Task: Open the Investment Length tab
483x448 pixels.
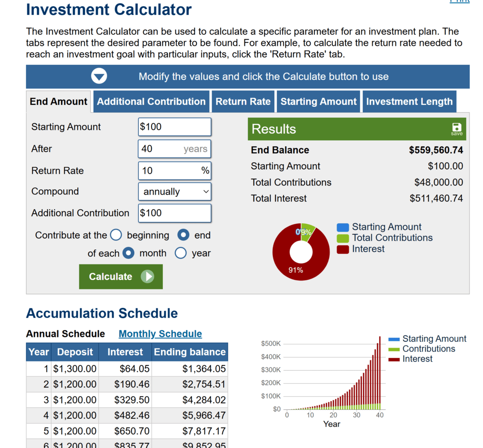Action: 409,102
